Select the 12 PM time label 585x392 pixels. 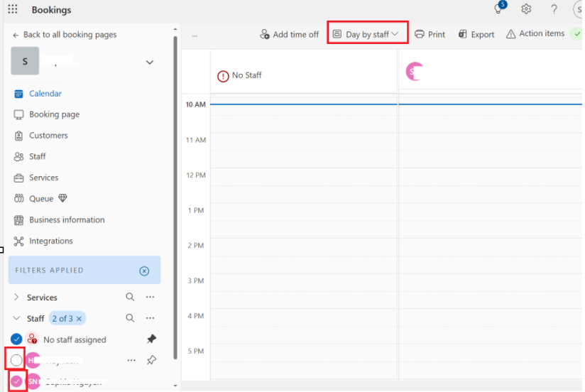tap(196, 175)
